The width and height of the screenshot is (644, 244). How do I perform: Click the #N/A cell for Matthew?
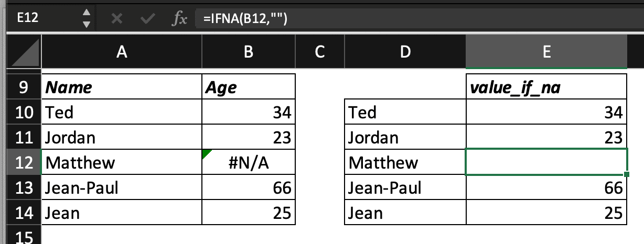tap(249, 162)
